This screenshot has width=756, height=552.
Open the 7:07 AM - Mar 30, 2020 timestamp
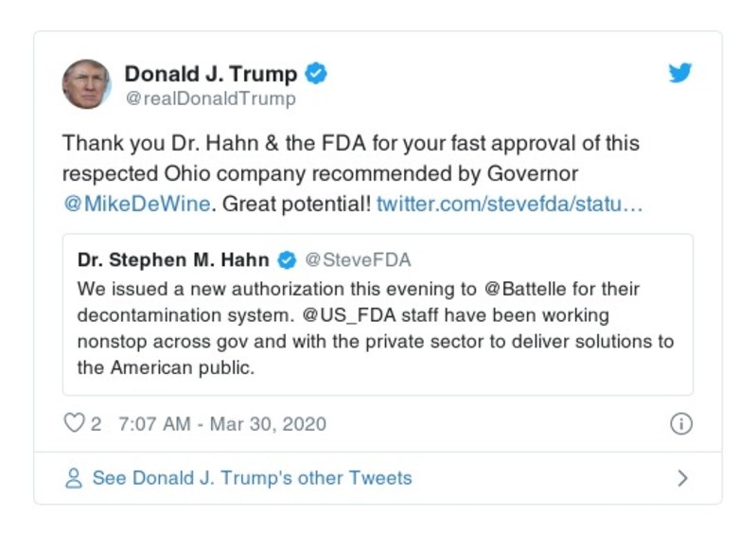click(222, 424)
